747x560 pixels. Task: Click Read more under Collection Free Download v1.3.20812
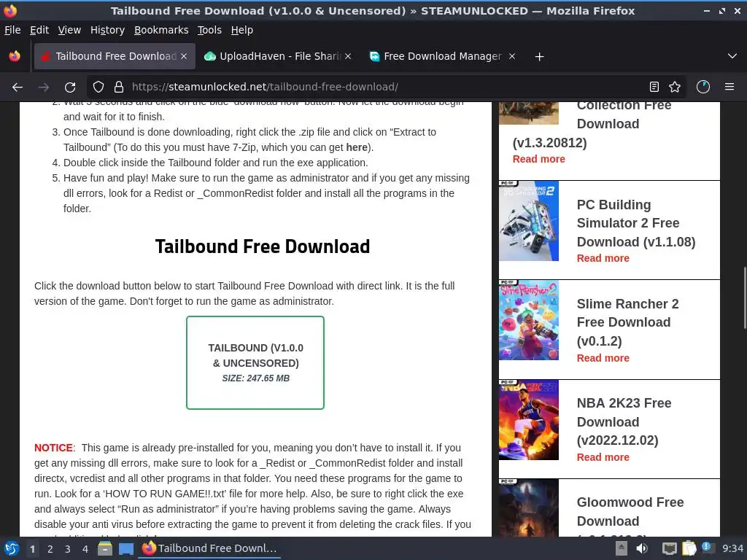pyautogui.click(x=539, y=159)
